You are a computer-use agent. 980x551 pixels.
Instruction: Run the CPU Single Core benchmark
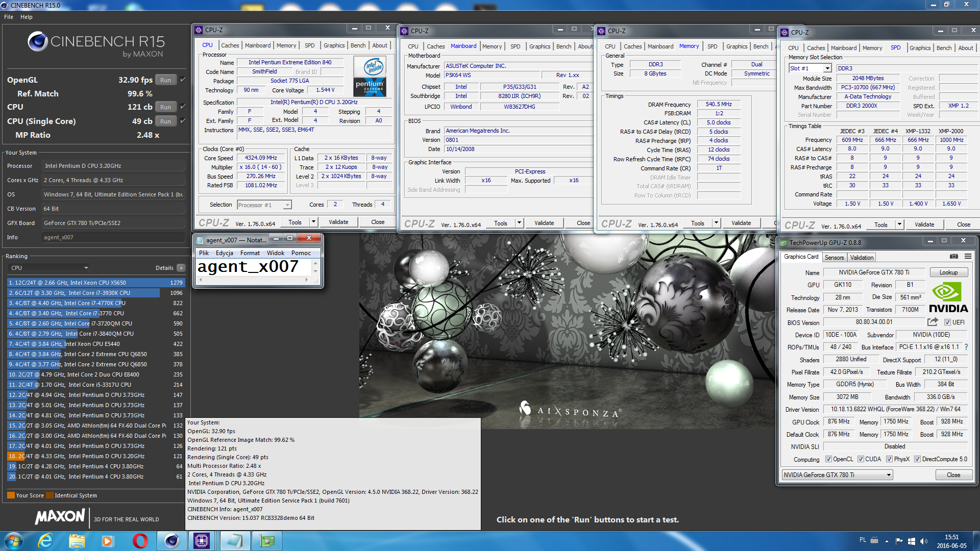click(x=166, y=121)
